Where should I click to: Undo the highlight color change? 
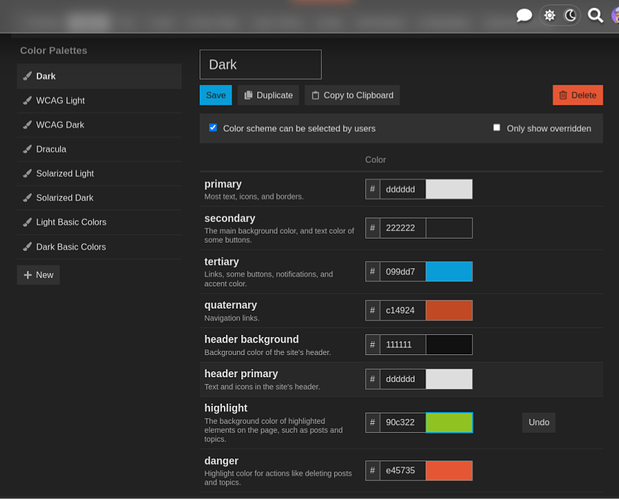[538, 423]
